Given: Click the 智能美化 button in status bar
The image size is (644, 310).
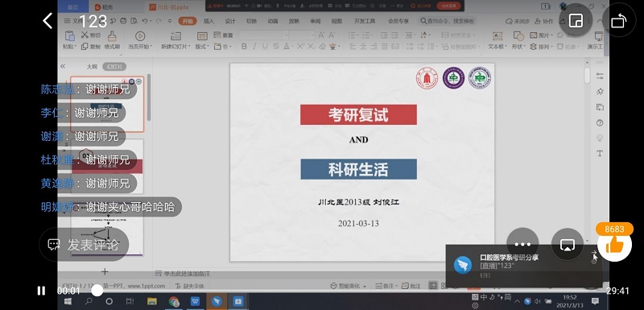Looking at the screenshot, I should pos(349,286).
